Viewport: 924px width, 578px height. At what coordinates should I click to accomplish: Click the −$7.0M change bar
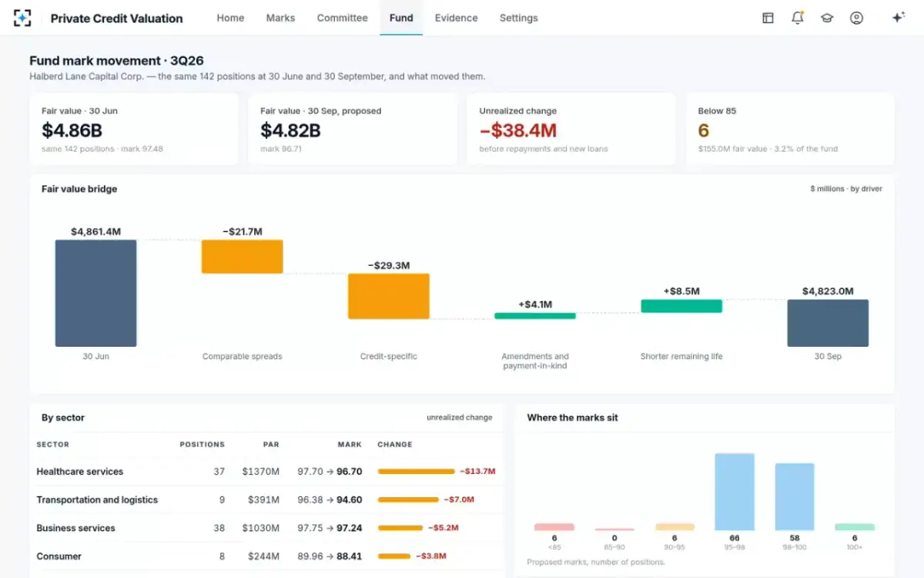point(408,499)
